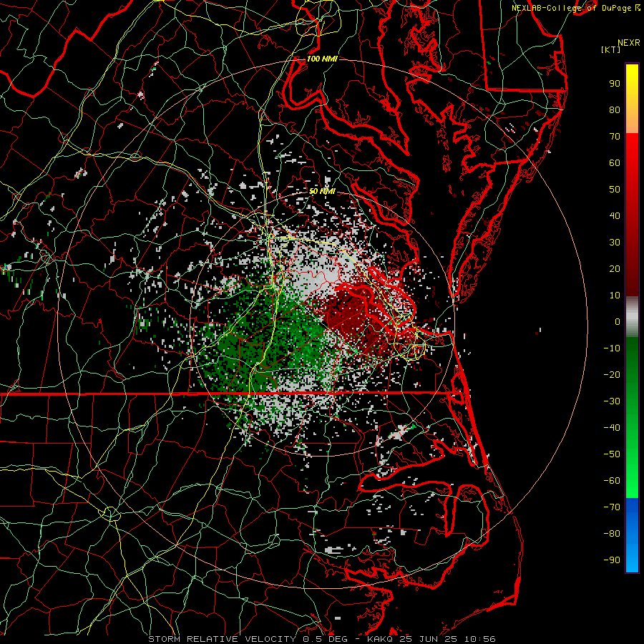Click the 50 value on velocity scale
This screenshot has width=644, height=644.
point(615,190)
